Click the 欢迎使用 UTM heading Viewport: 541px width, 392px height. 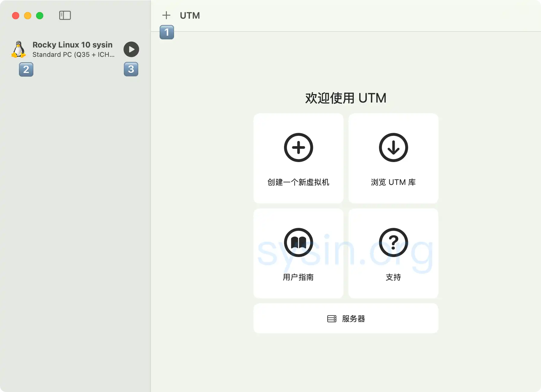point(346,98)
